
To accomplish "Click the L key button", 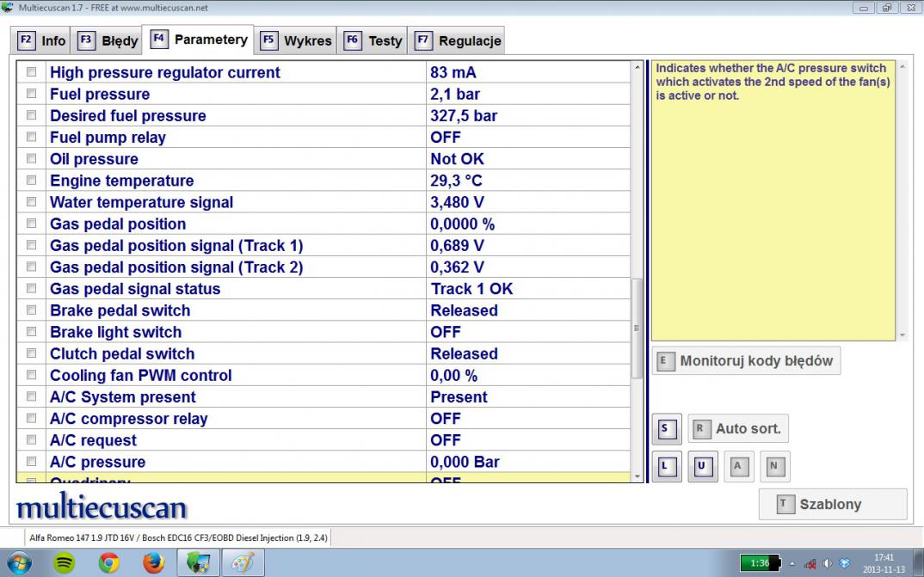I will pyautogui.click(x=667, y=466).
